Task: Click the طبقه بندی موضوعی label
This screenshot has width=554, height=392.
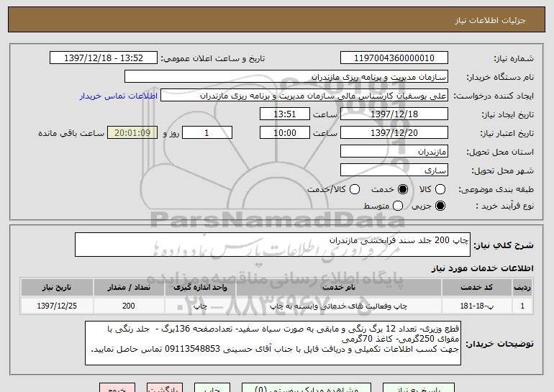Action: (496, 190)
